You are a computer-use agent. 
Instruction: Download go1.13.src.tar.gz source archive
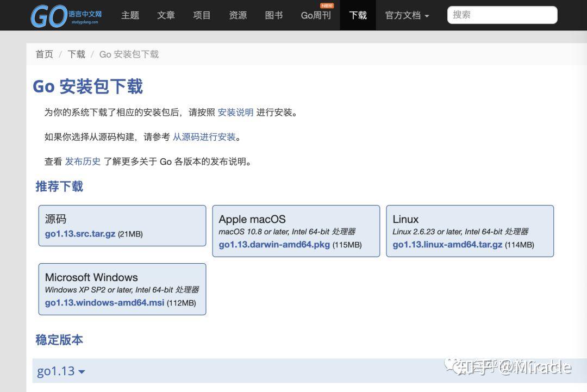tap(80, 234)
